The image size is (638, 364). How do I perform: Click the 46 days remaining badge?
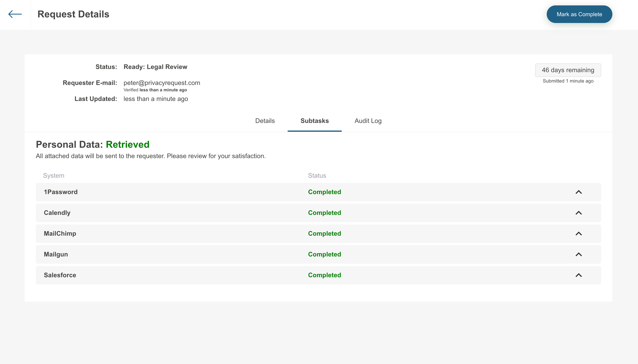coord(568,70)
